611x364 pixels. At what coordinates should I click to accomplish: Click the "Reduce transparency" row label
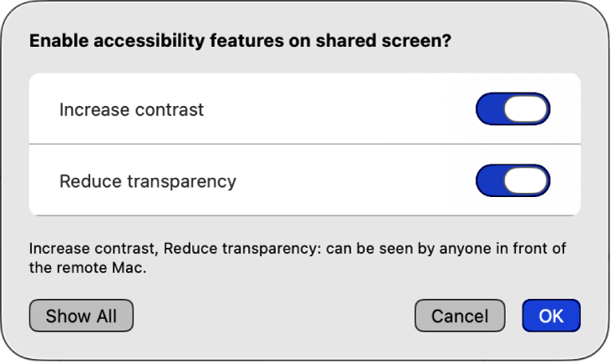pos(148,180)
